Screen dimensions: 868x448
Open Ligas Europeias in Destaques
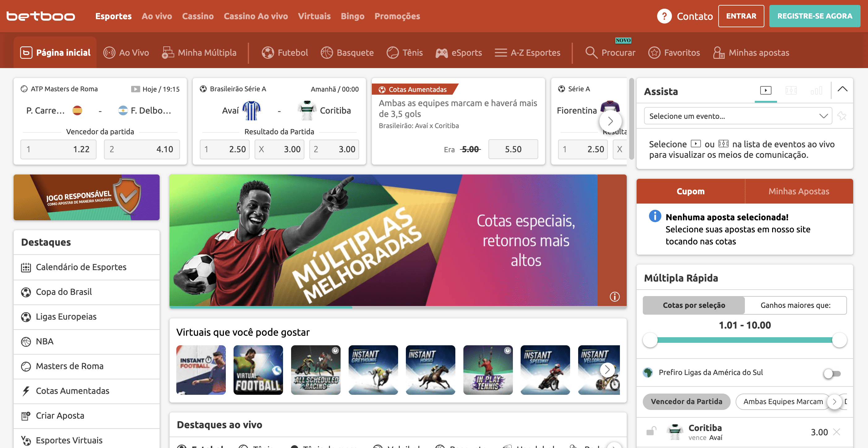coord(87,317)
